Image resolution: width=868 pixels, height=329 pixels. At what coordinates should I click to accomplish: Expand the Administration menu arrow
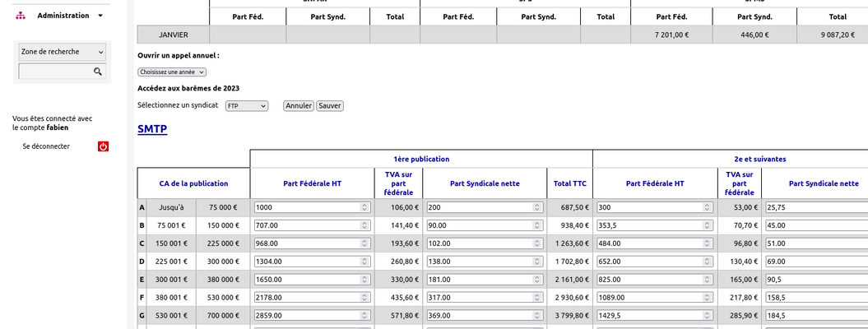(x=100, y=16)
